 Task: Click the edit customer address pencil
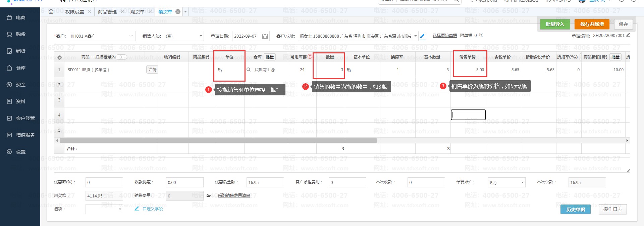point(422,36)
